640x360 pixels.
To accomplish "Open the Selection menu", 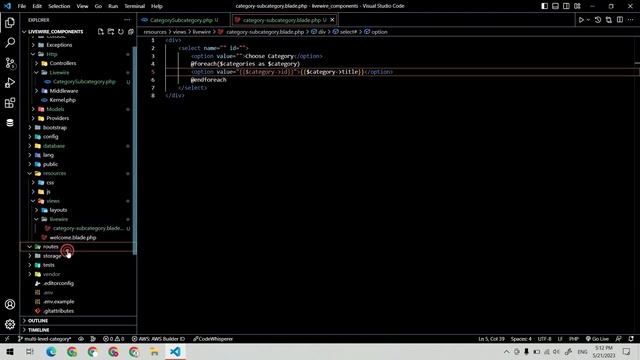I will pos(59,6).
